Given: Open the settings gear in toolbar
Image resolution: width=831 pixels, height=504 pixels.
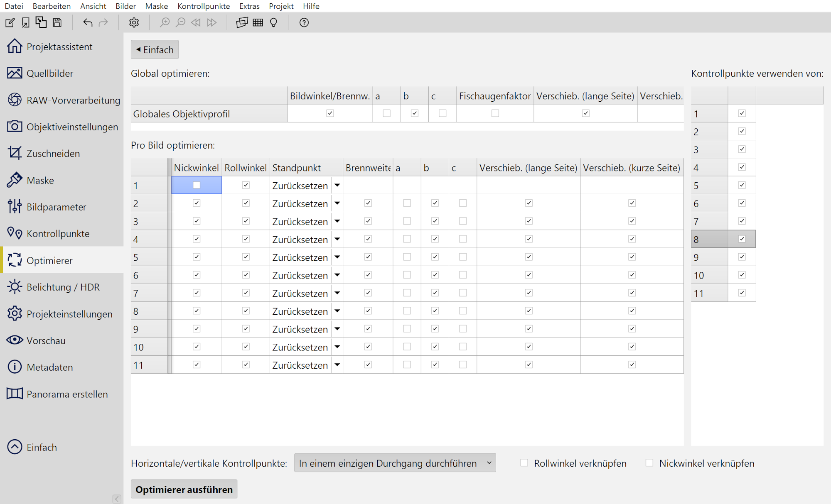Looking at the screenshot, I should pyautogui.click(x=134, y=22).
